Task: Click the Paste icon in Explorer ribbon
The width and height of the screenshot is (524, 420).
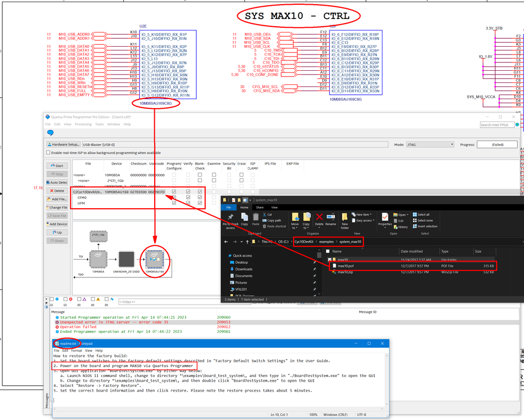Action: 255,219
